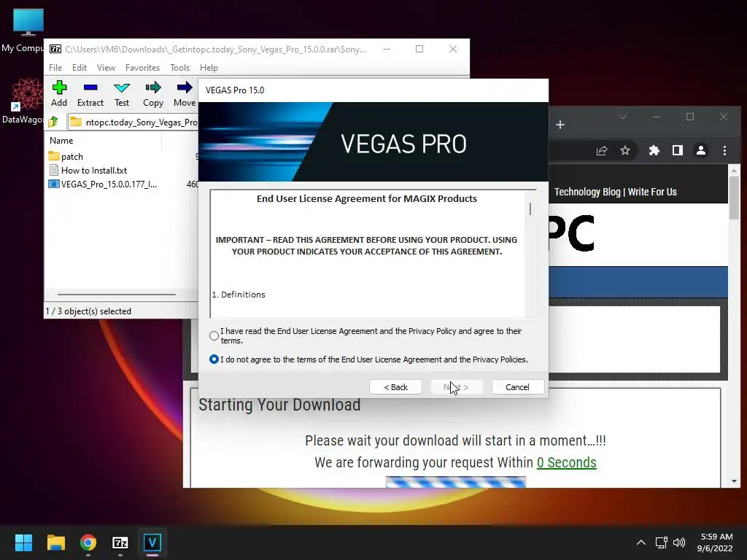Open File Explorer from the taskbar

tap(55, 542)
